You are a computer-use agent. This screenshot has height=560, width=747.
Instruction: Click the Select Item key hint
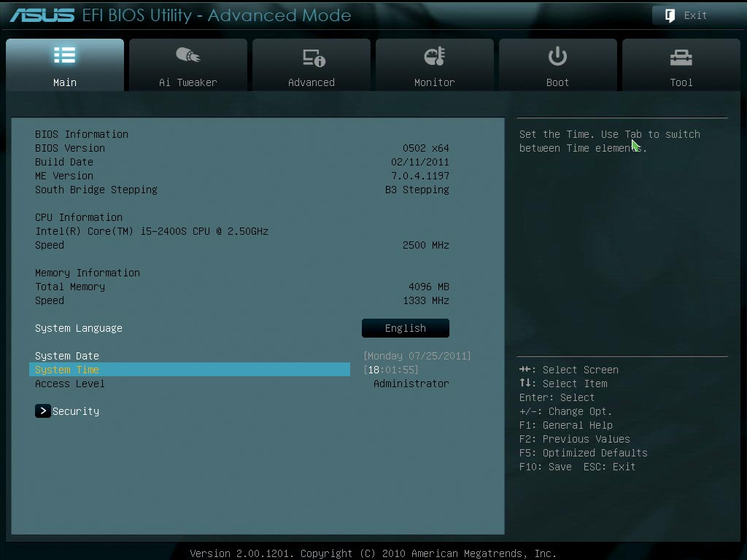(x=563, y=384)
